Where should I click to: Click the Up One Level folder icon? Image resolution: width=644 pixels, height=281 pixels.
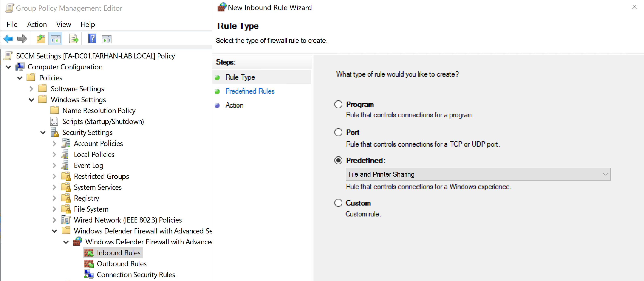tap(41, 39)
